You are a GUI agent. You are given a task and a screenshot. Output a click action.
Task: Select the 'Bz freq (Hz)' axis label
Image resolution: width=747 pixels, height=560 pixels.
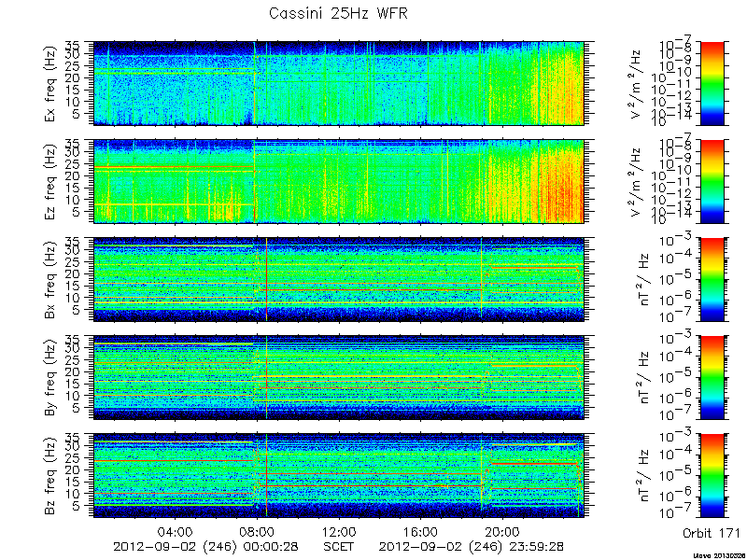pos(51,476)
